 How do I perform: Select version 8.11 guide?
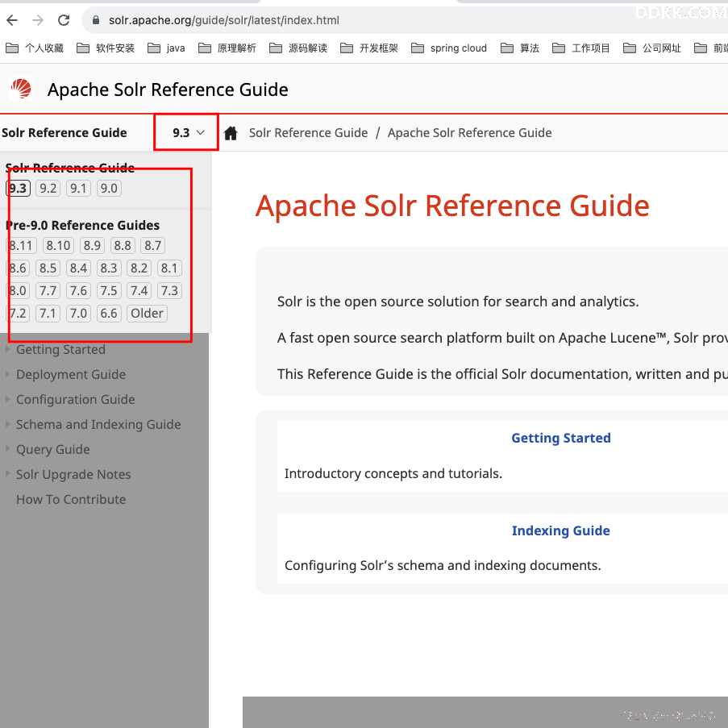[21, 246]
